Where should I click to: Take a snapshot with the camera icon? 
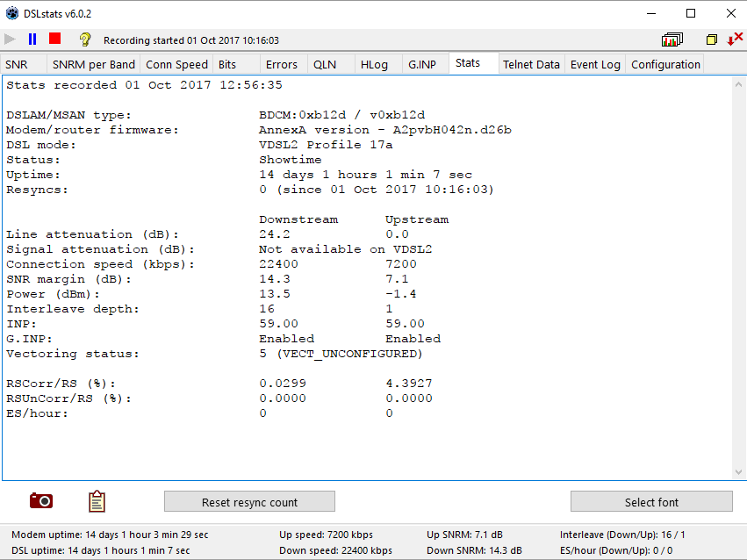pos(41,501)
